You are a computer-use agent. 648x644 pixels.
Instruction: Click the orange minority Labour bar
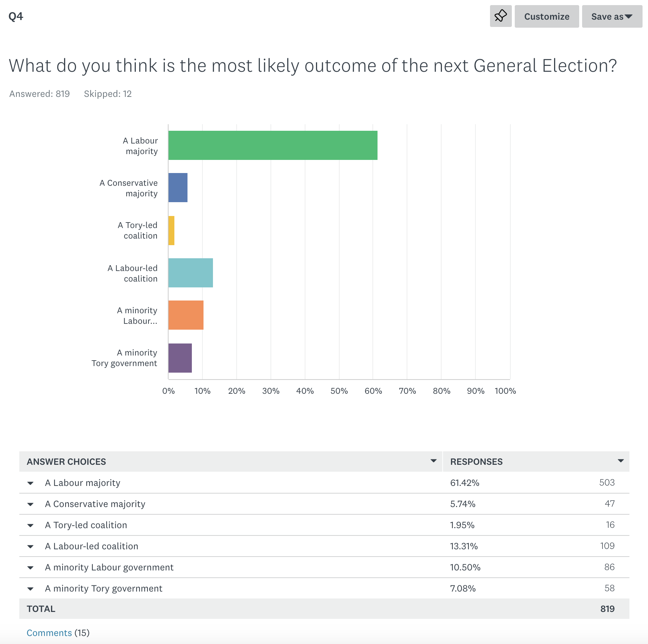pos(186,315)
